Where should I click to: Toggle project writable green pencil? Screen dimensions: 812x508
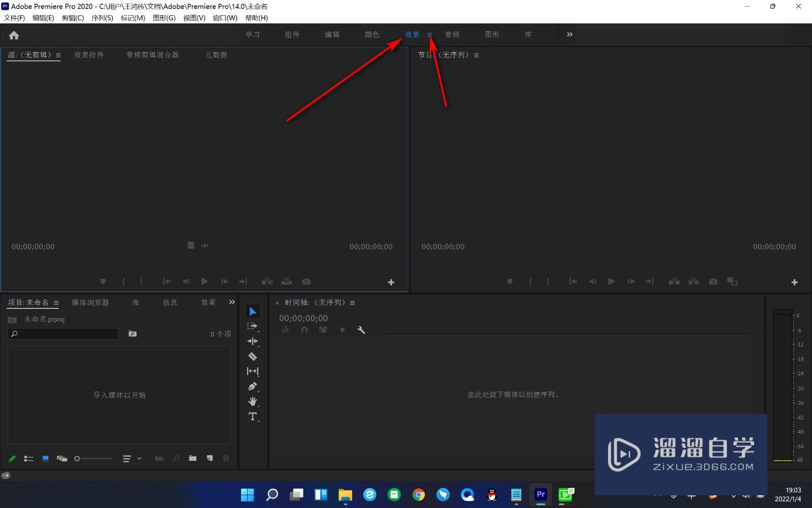tap(12, 459)
